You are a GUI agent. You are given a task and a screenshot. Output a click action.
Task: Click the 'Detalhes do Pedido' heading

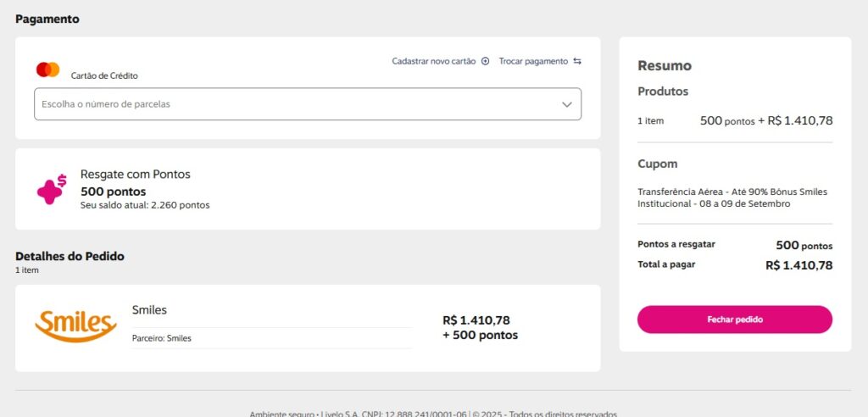click(70, 256)
